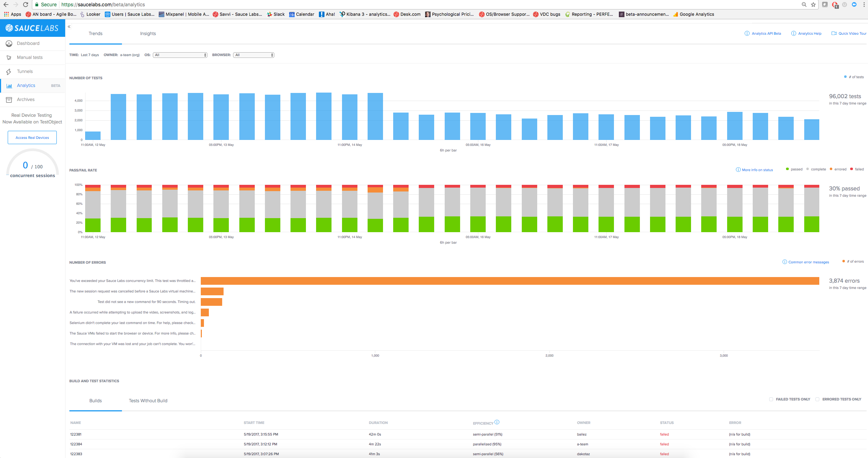Image resolution: width=868 pixels, height=458 pixels.
Task: Open the Archives sidebar icon
Action: (x=9, y=100)
